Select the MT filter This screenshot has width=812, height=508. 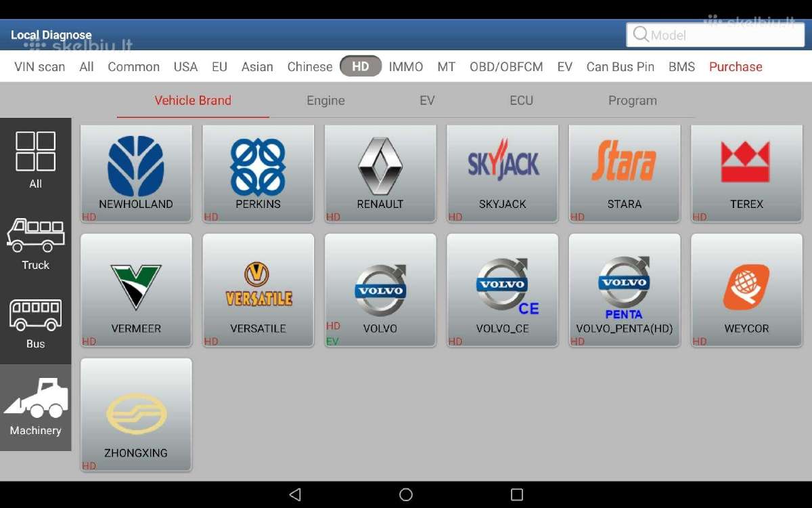[447, 66]
